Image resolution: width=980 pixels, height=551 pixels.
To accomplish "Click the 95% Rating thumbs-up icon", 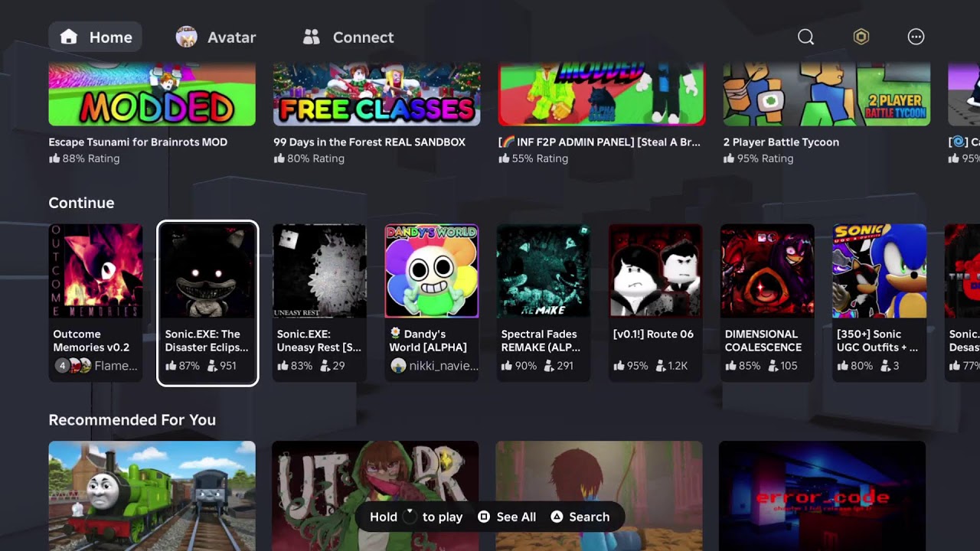I will coord(729,158).
